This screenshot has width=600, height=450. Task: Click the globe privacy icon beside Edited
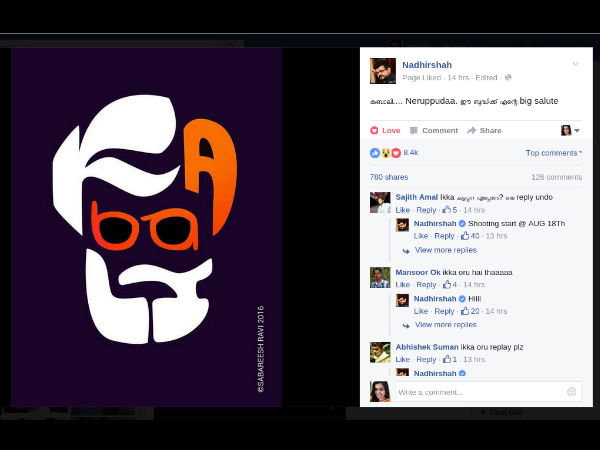click(x=508, y=77)
